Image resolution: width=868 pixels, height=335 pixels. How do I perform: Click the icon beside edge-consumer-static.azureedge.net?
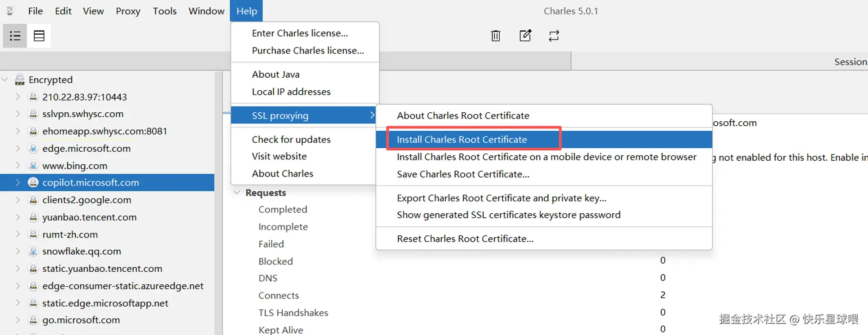click(33, 286)
